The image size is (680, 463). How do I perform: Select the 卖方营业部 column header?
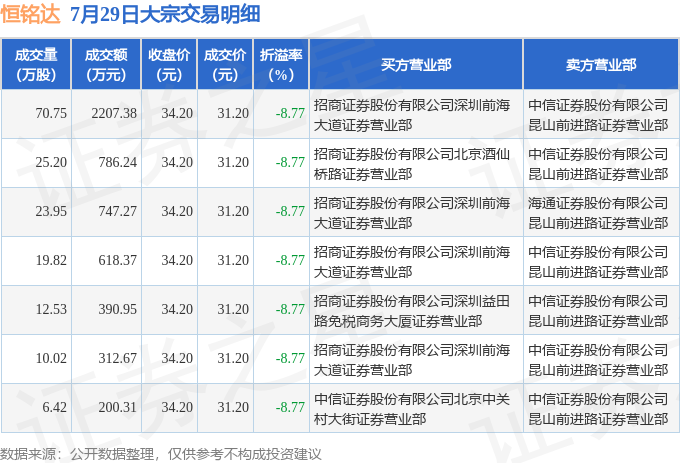click(601, 65)
